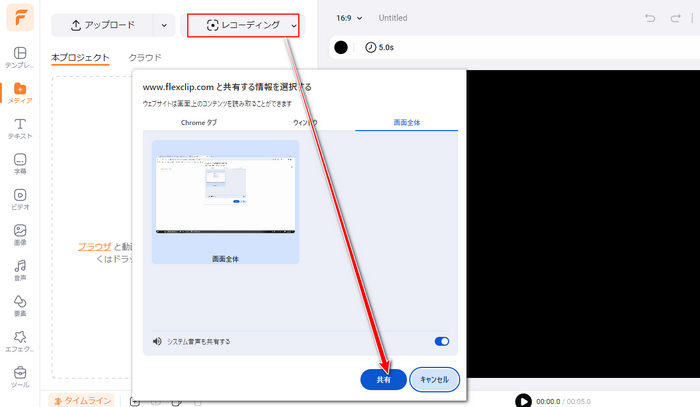
Task: Click the undo arrow icon
Action: 650,18
